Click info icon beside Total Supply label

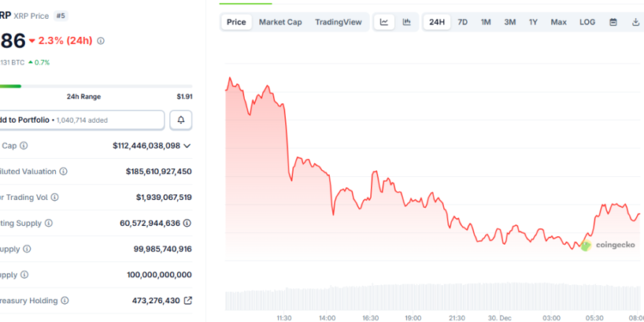click(27, 249)
